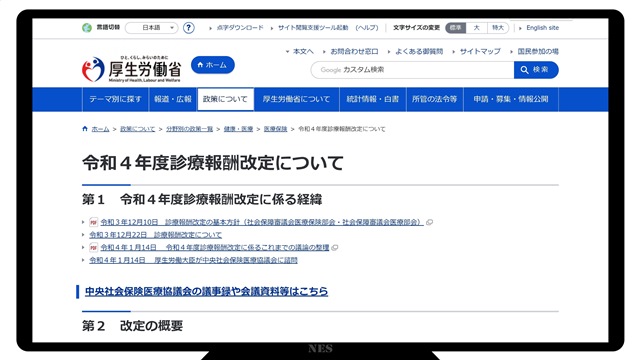The height and width of the screenshot is (360, 640).
Task: Click PDF icon beside 令和3年12月10日 link
Action: [94, 222]
